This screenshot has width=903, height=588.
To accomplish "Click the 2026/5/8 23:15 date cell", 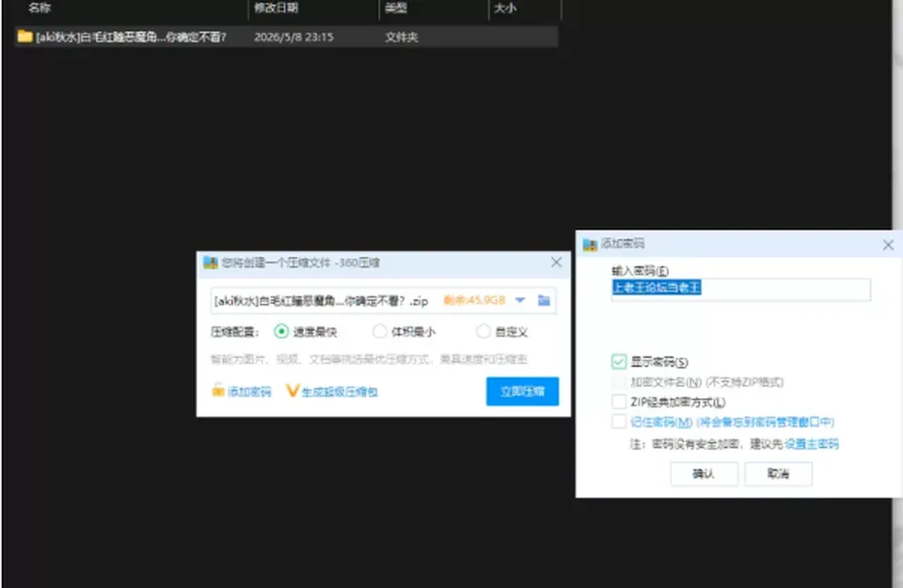I will (x=293, y=37).
